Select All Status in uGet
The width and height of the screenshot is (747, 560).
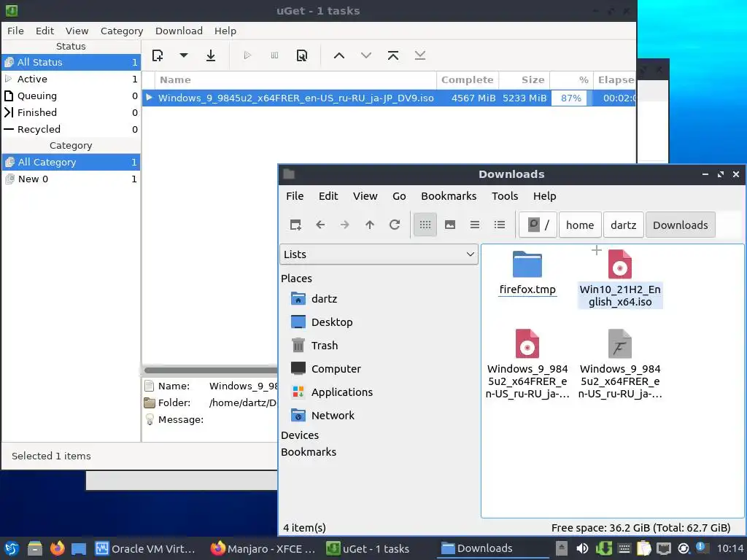pos(71,63)
